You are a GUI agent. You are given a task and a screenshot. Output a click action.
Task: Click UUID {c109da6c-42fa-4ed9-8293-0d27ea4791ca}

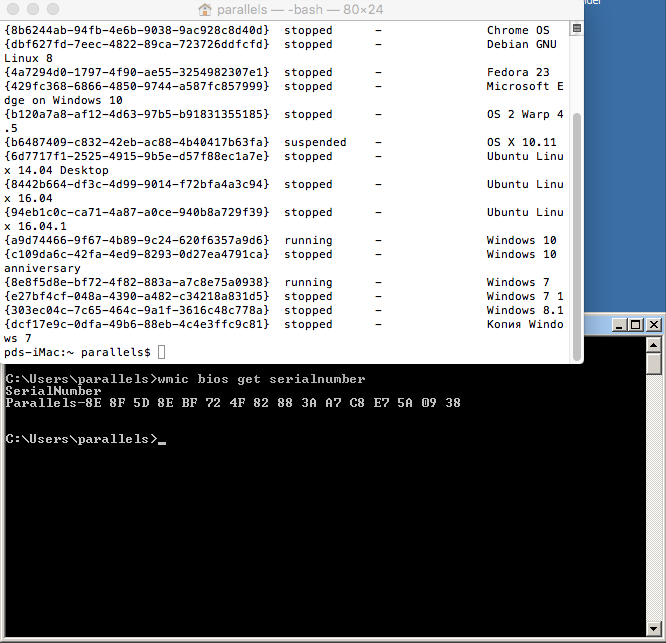137,254
